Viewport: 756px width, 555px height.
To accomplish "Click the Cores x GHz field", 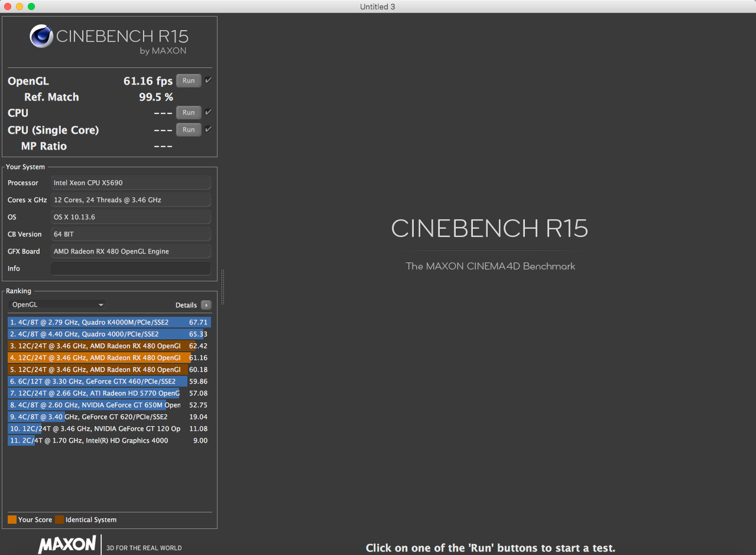I will pyautogui.click(x=131, y=200).
